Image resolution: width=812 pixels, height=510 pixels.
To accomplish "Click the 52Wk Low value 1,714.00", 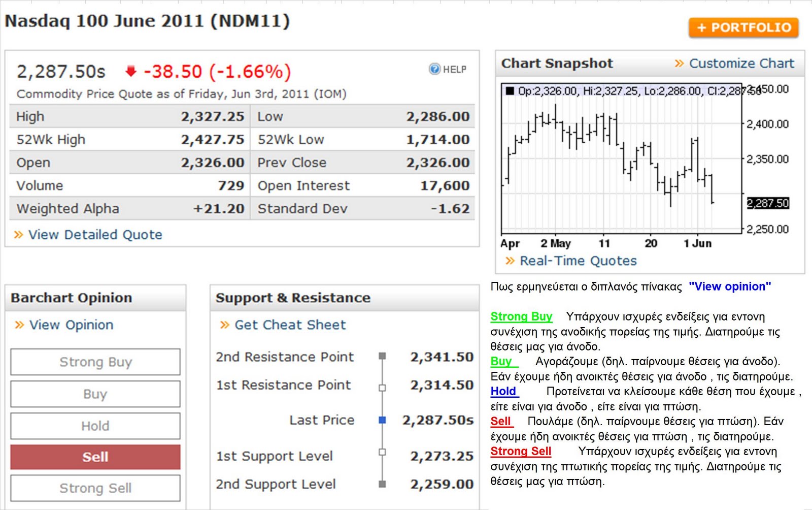I will 438,140.
